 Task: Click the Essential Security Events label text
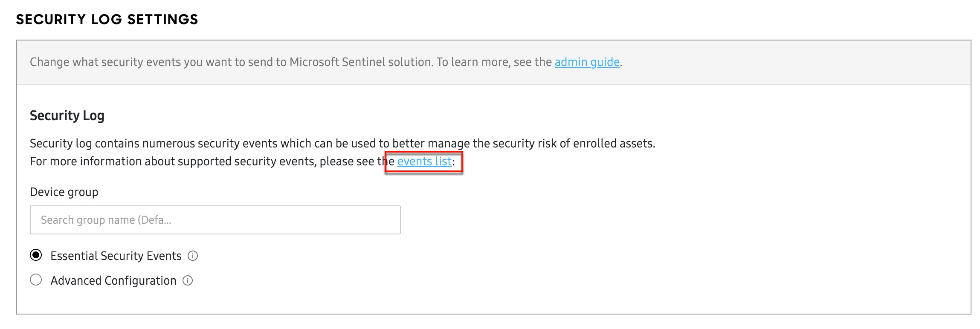point(116,256)
